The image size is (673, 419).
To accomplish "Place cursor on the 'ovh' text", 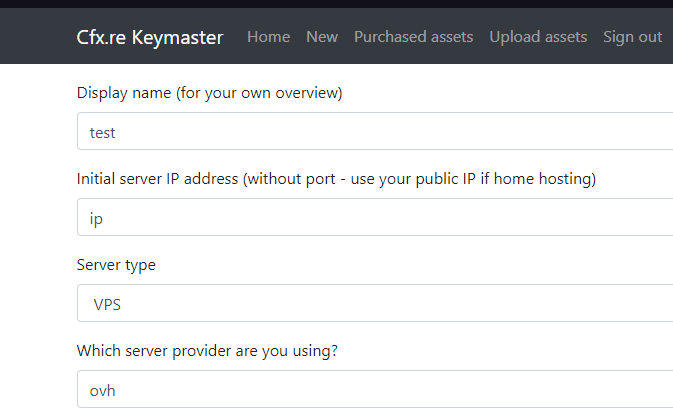I will tap(102, 389).
